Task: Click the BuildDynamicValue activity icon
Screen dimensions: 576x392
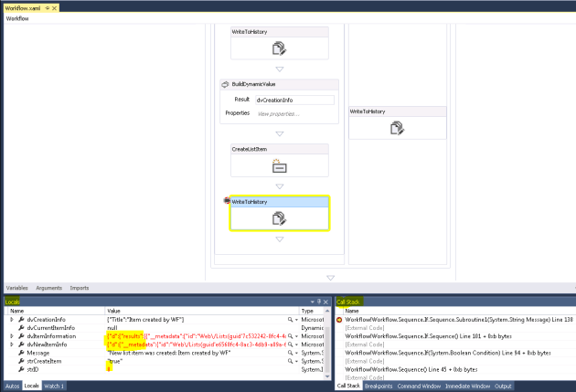Action: pyautogui.click(x=227, y=84)
